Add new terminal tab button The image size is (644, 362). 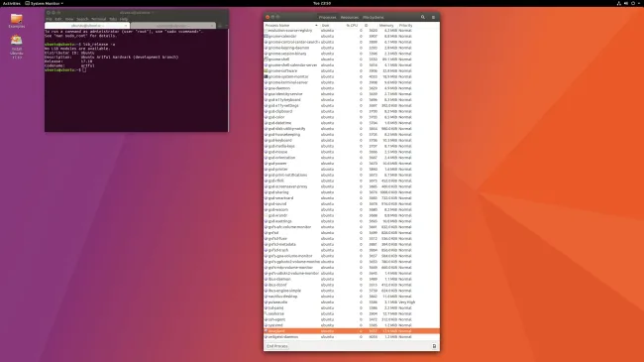tap(220, 26)
